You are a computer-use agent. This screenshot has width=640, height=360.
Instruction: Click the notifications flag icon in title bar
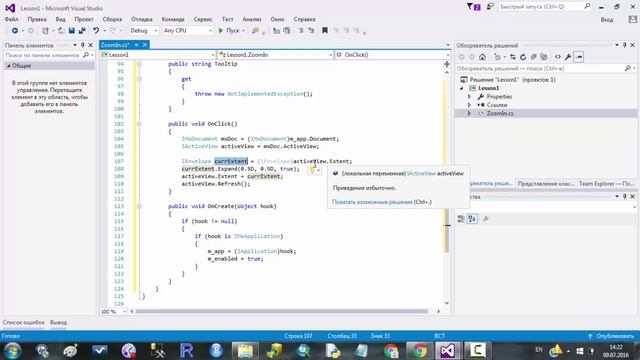(x=473, y=7)
